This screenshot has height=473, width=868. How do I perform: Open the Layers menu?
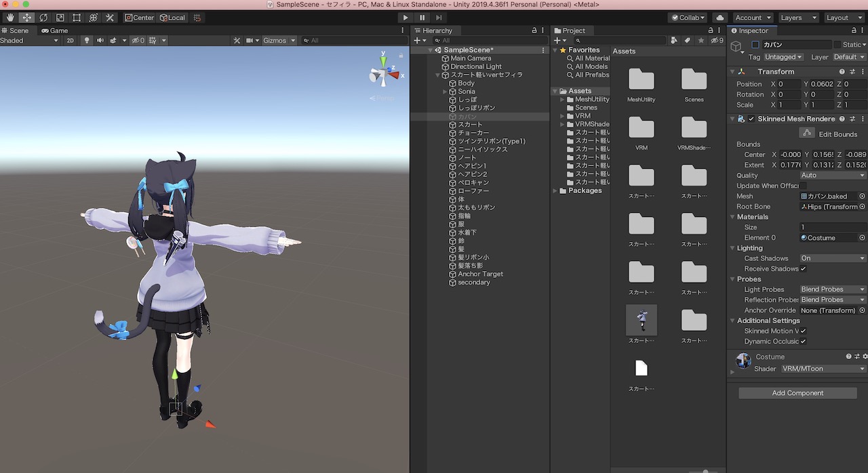[797, 17]
